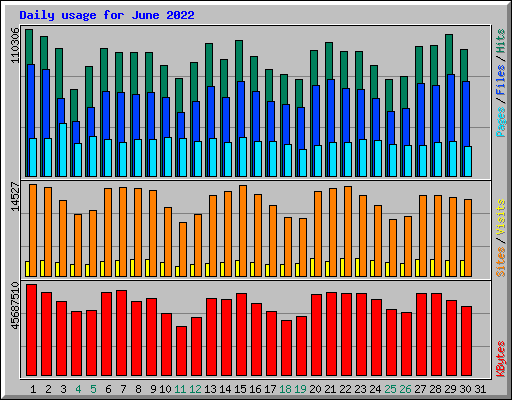Click day label 22 on the axis
Image resolution: width=512 pixels, height=400 pixels.
345,389
